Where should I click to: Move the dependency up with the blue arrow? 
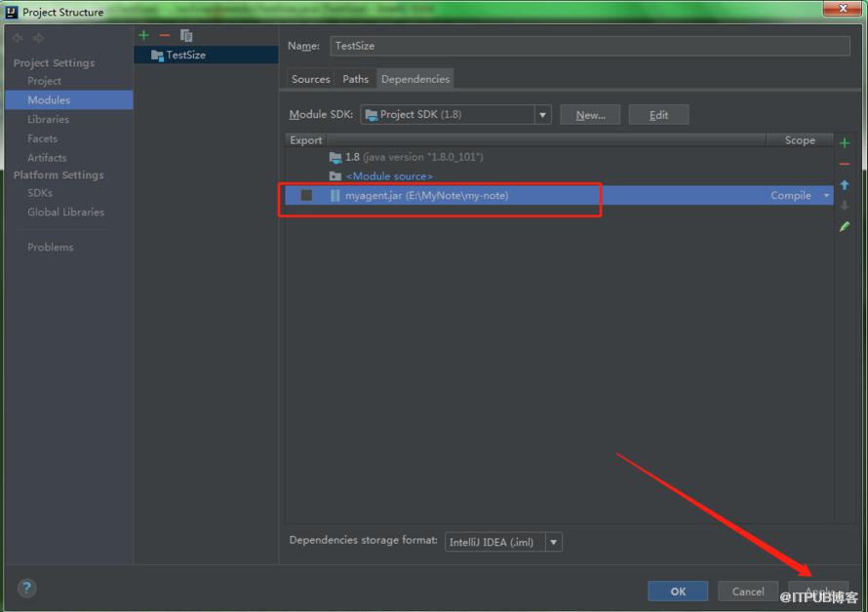pyautogui.click(x=845, y=185)
